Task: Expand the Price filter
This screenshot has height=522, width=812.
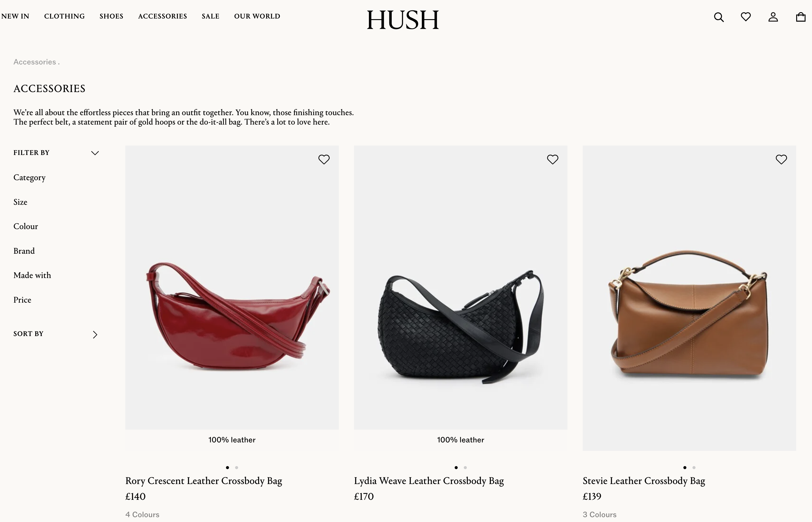Action: pos(23,300)
